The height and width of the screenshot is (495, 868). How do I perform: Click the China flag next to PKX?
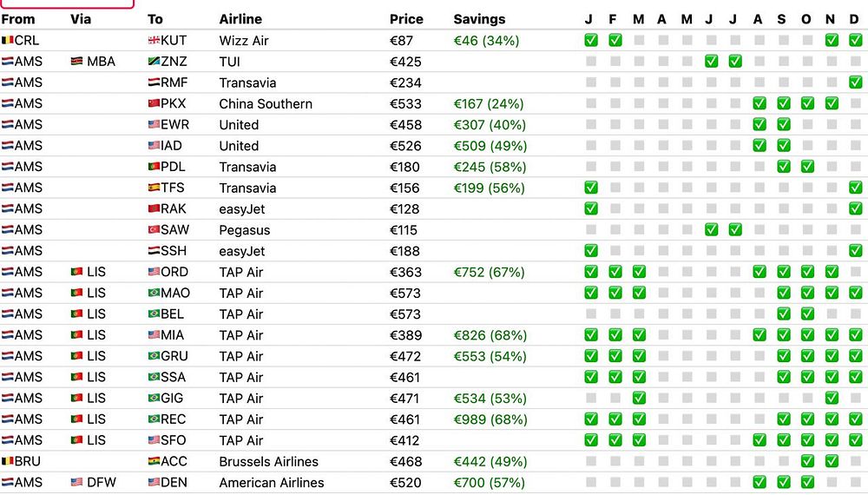[154, 104]
